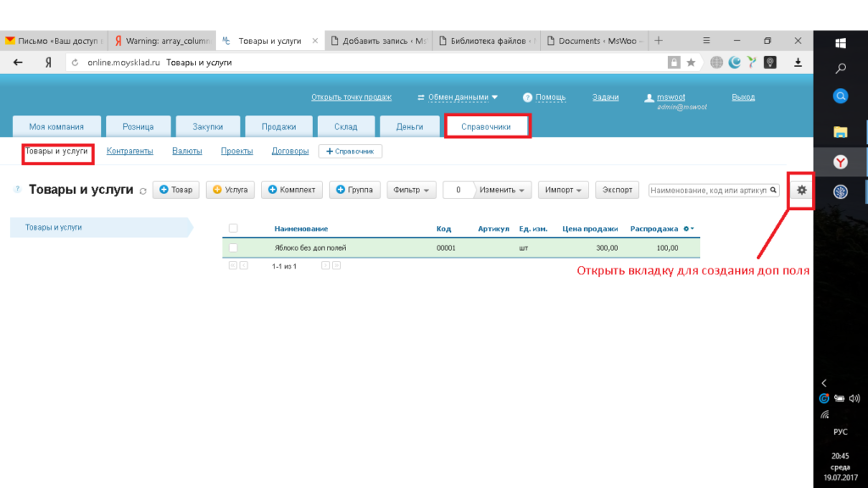The width and height of the screenshot is (868, 488).
Task: Expand the Изменить dropdown
Action: tap(502, 190)
